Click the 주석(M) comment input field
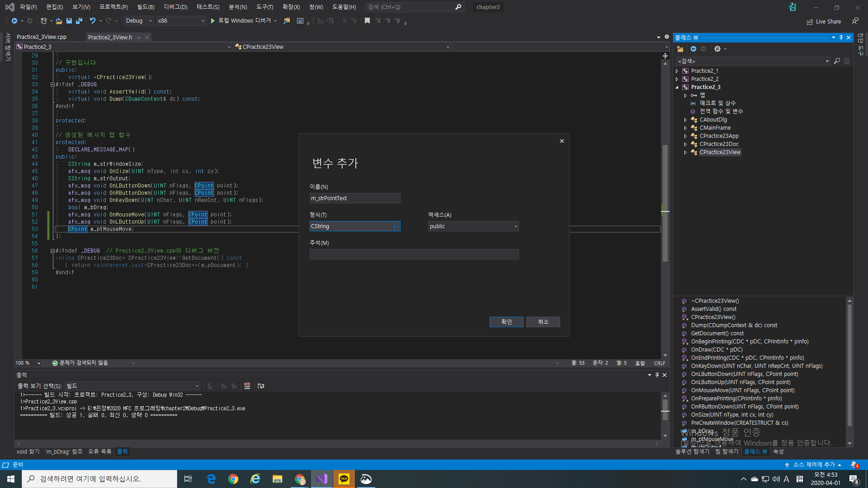This screenshot has height=488, width=868. click(414, 254)
